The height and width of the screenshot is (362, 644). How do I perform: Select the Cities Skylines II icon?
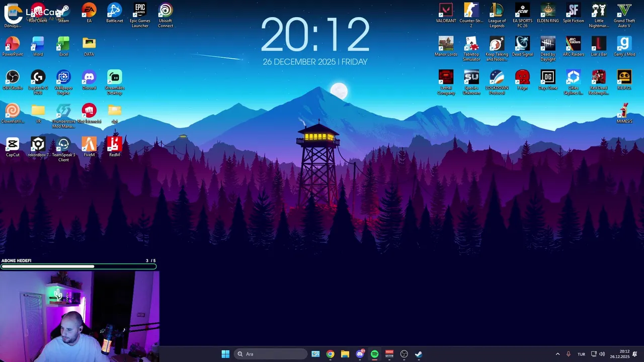[573, 82]
